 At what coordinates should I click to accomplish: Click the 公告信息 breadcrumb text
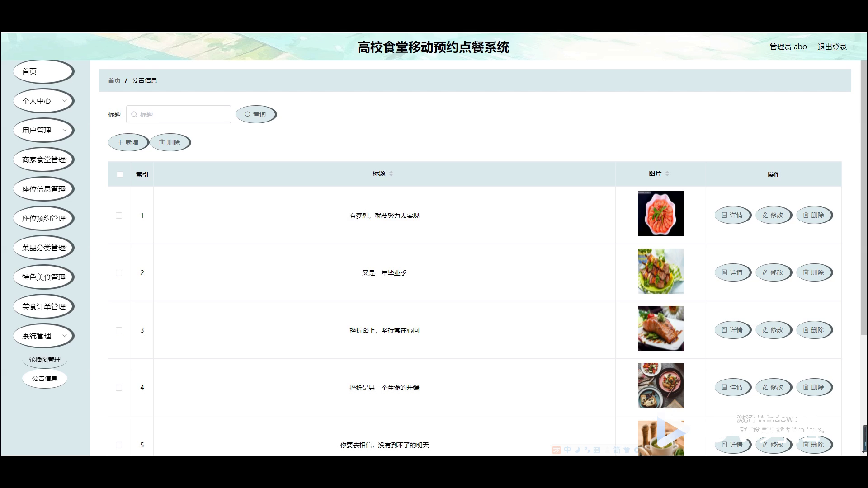click(x=145, y=80)
